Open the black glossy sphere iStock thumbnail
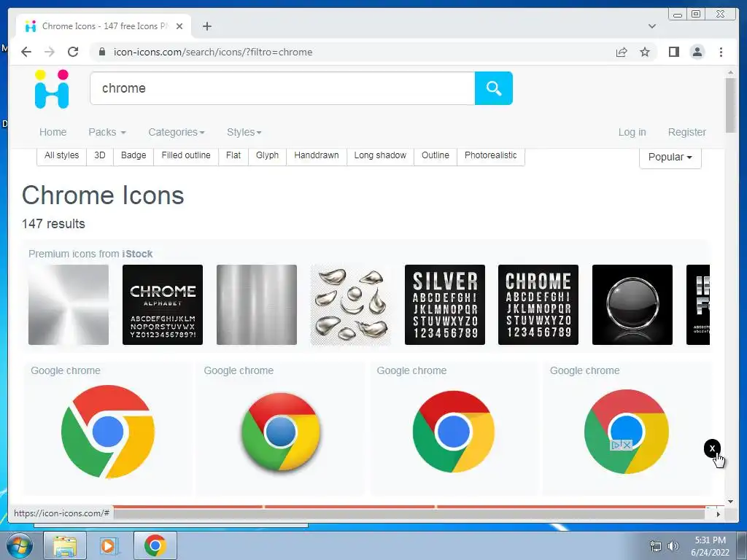The height and width of the screenshot is (560, 747). tap(632, 305)
